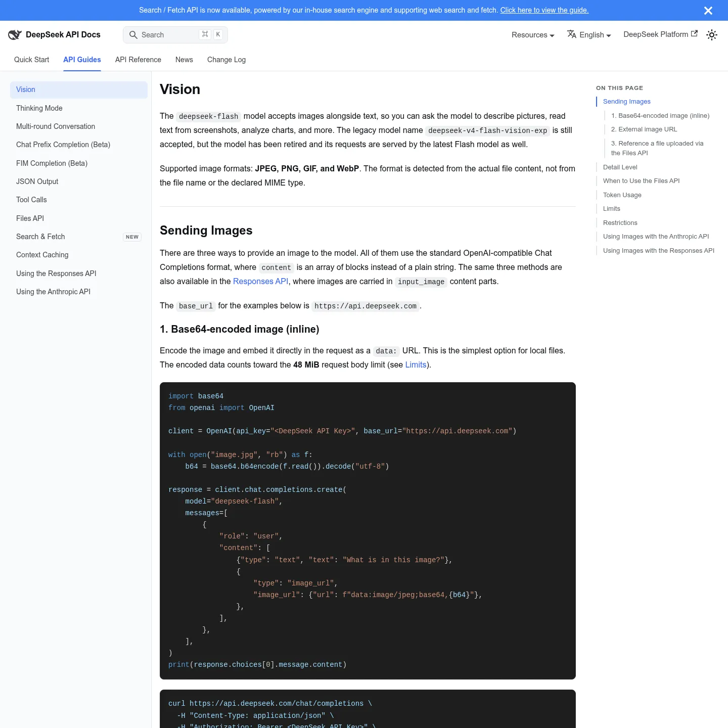
Task: Focus the Search docs field
Action: tap(175, 35)
